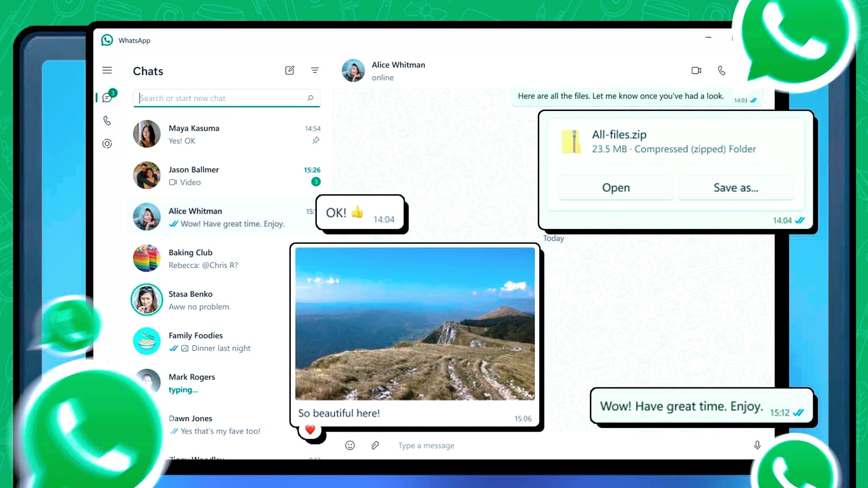Image resolution: width=868 pixels, height=488 pixels.
Task: Toggle the pin on Maya Kasuma's chat
Action: pos(315,141)
